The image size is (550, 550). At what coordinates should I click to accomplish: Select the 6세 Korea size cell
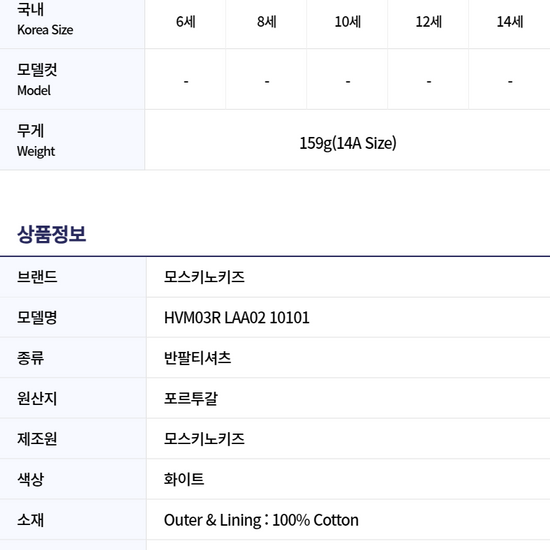[x=186, y=22]
